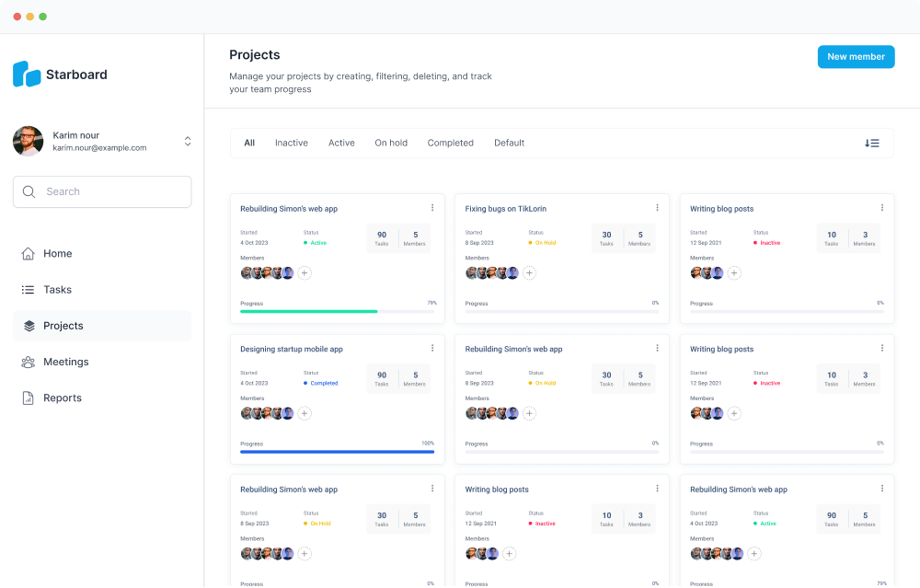Select the Inactive filter tab

(x=291, y=143)
